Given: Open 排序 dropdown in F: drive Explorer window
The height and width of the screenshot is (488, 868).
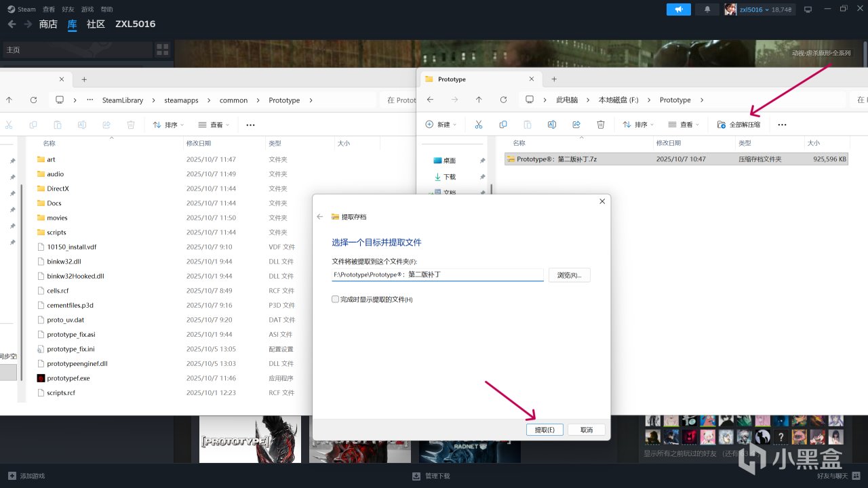Looking at the screenshot, I should tap(637, 125).
